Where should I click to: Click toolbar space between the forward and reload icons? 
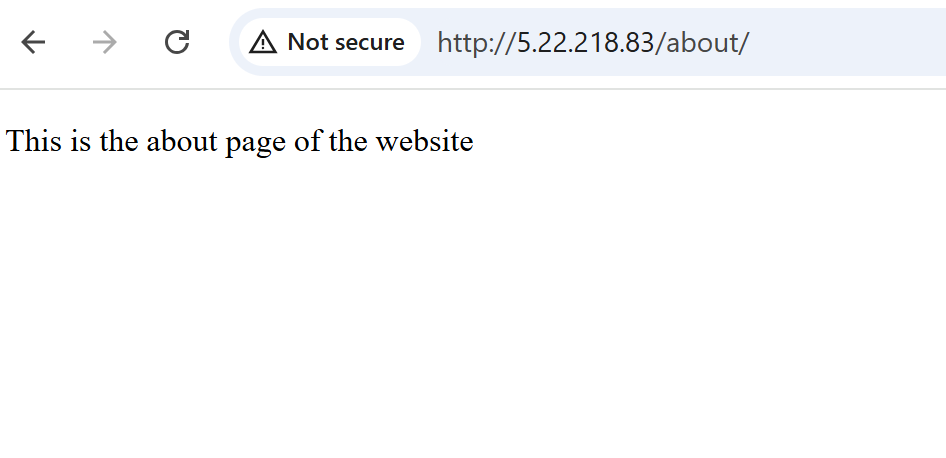141,42
